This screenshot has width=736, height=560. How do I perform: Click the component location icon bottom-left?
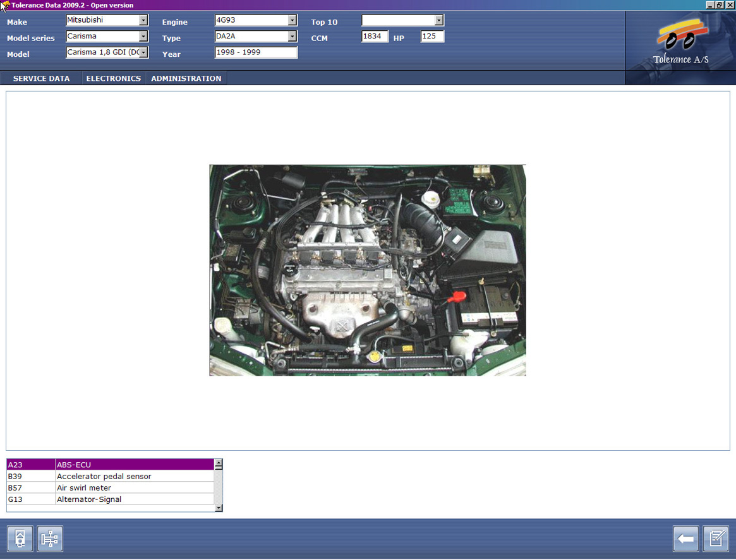coord(20,539)
